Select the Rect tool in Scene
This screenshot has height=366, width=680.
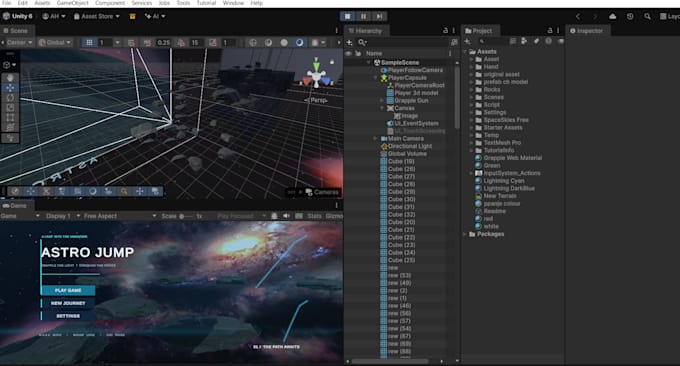pos(10,118)
